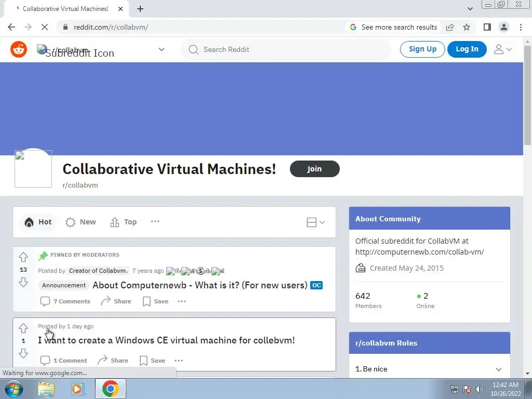Click the browser forward arrow
This screenshot has height=399, width=532.
pos(28,27)
